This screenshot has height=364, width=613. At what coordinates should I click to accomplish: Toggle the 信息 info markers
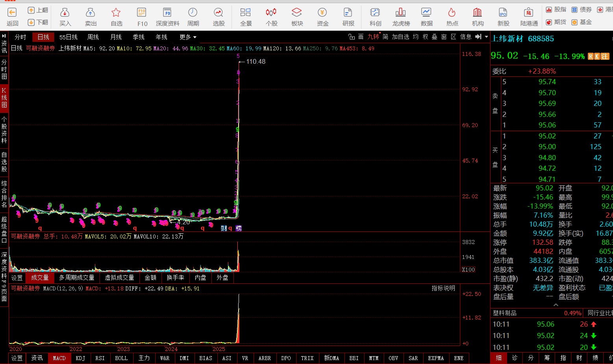466,37
